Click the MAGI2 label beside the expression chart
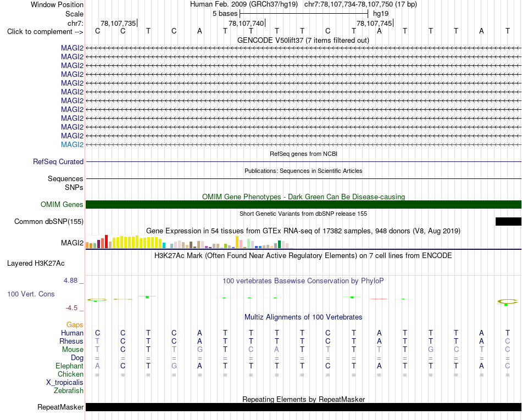522x420 pixels. (x=72, y=243)
